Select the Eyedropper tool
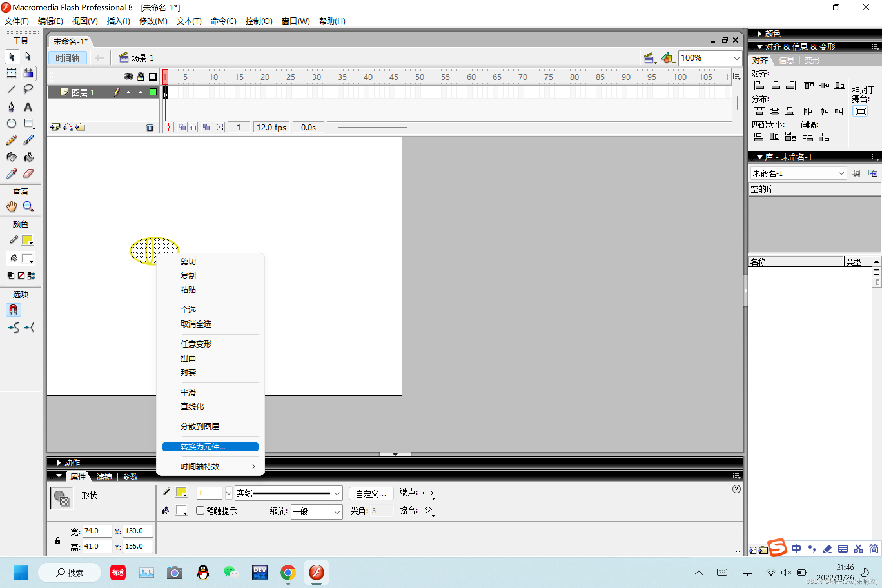This screenshot has width=882, height=588. [11, 173]
